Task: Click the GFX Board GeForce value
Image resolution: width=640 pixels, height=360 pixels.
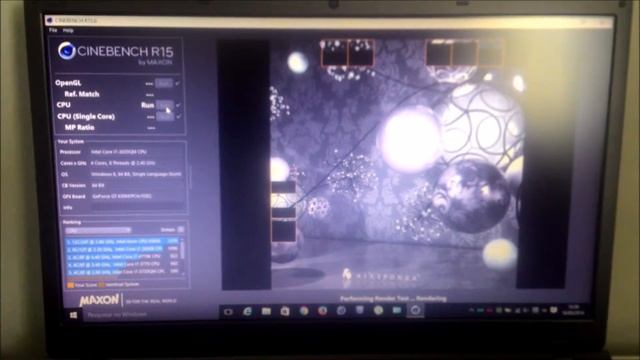Action: pyautogui.click(x=122, y=197)
